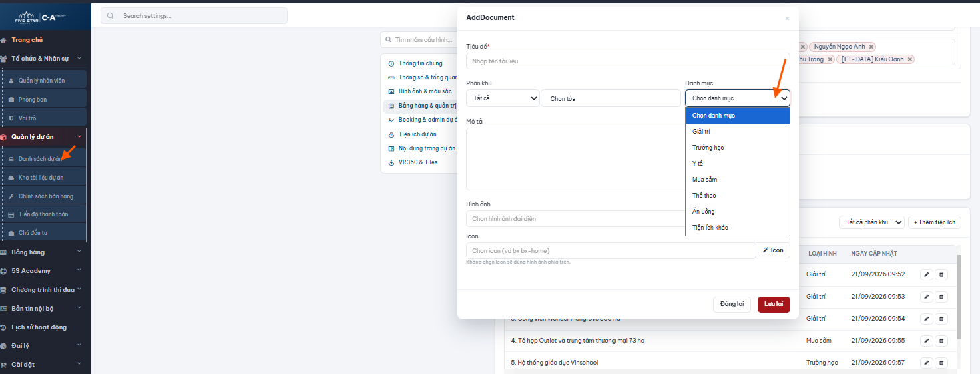
Task: Choose the Ăn uống category option
Action: (738, 212)
